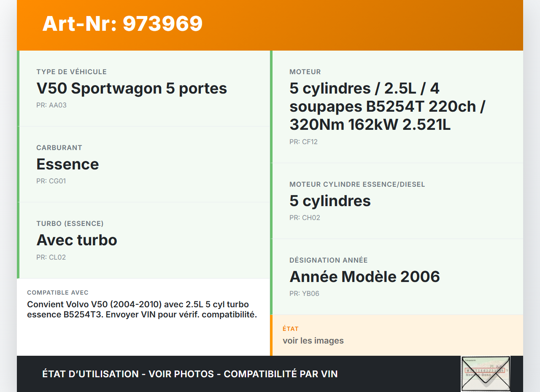Select the V50 Sportwagon 5 portes value
This screenshot has height=392, width=540.
[132, 89]
